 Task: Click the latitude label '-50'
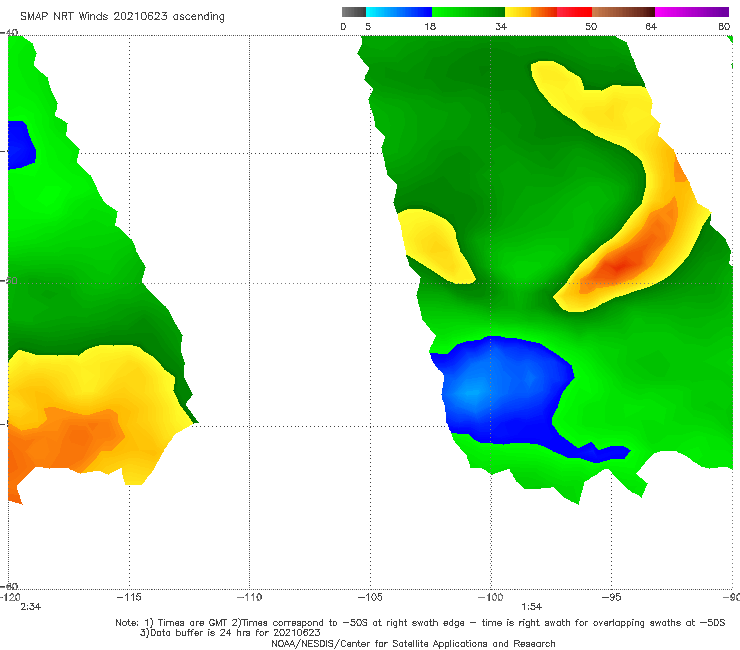point(9,281)
